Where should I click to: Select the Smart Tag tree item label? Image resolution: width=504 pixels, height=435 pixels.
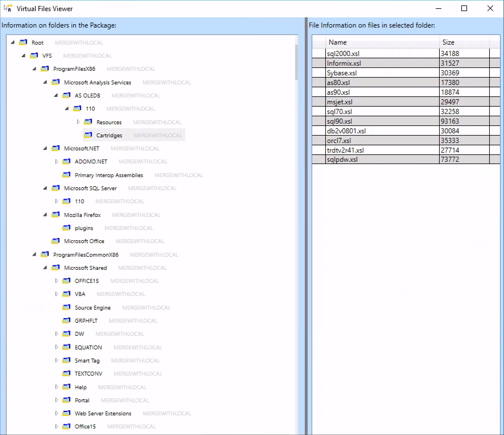[x=87, y=361]
